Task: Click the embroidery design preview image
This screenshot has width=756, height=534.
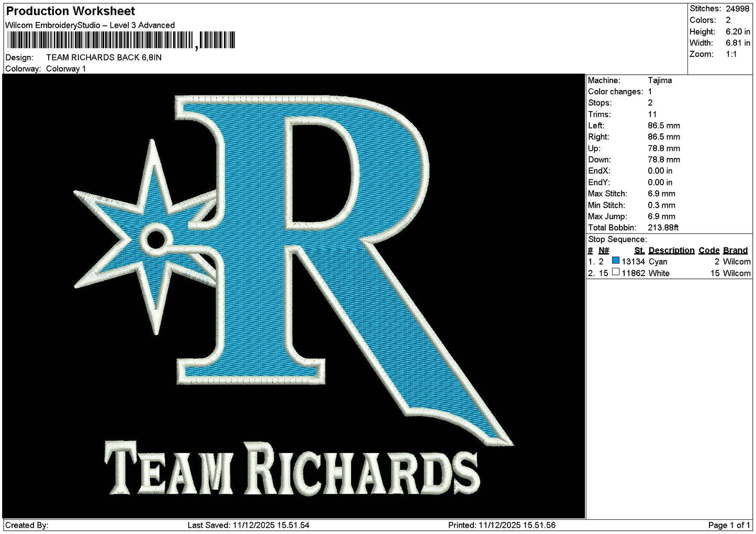Action: click(x=294, y=296)
